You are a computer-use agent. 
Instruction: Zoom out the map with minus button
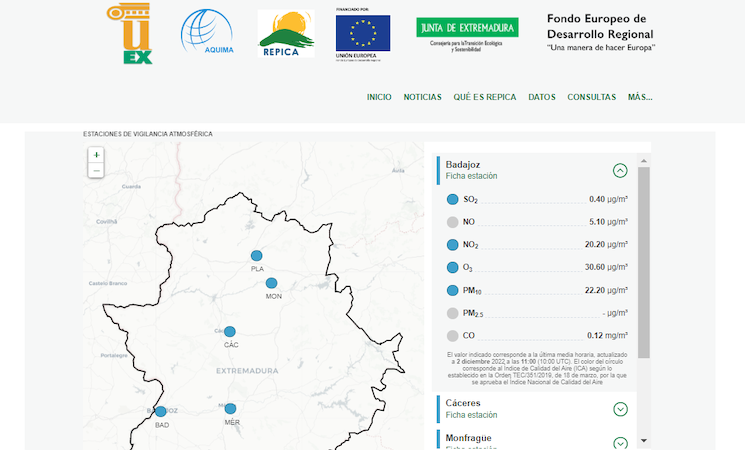pos(96,171)
